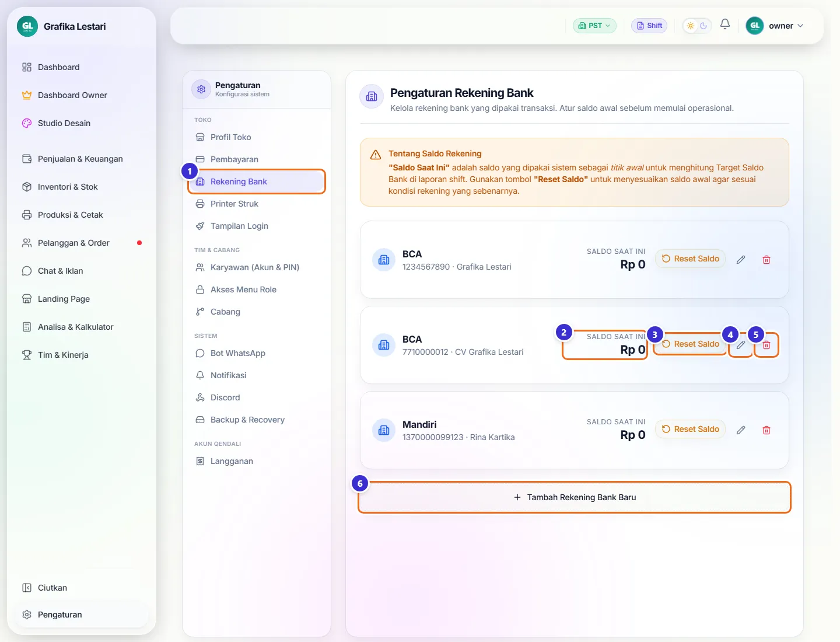Click the Pengaturan gear icon in settings header

click(x=201, y=89)
